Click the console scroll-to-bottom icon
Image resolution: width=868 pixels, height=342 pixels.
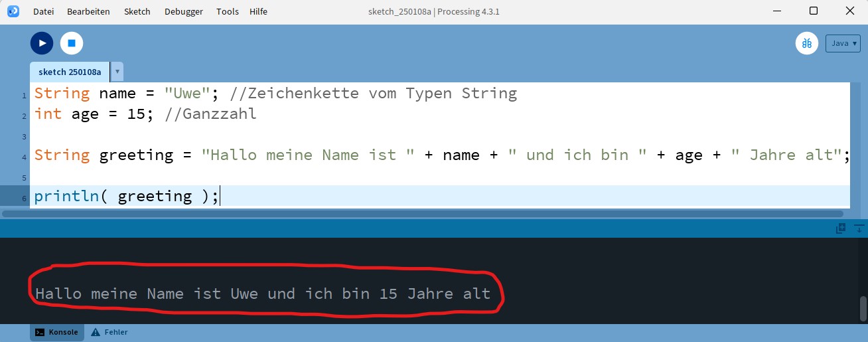859,228
